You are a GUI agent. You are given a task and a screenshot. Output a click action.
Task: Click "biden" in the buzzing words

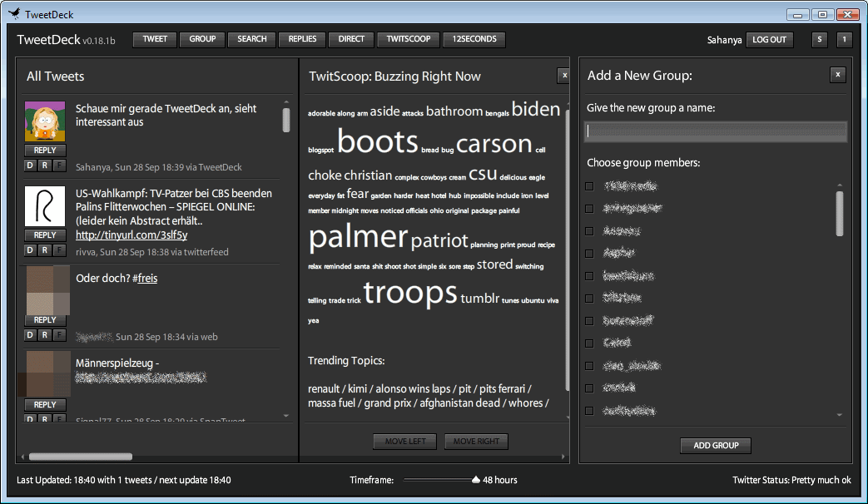(536, 110)
